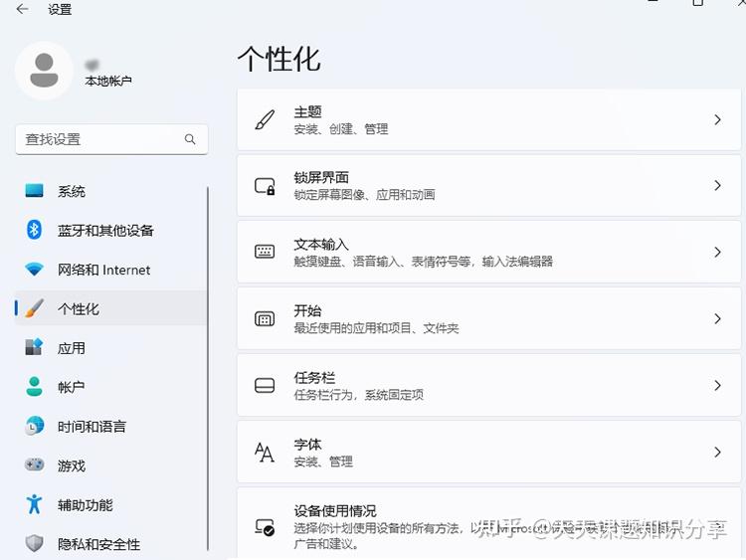Click the System monitor icon in the sidebar
746x560 pixels.
34,191
